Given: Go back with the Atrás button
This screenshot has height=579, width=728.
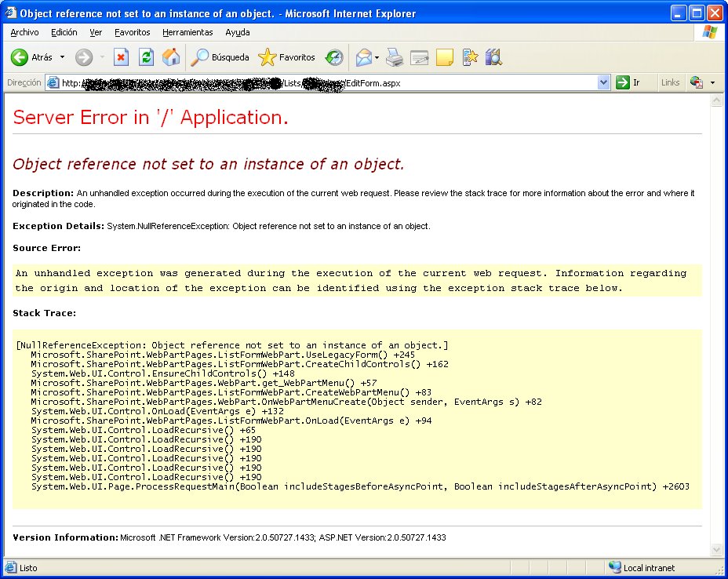Looking at the screenshot, I should coord(31,57).
